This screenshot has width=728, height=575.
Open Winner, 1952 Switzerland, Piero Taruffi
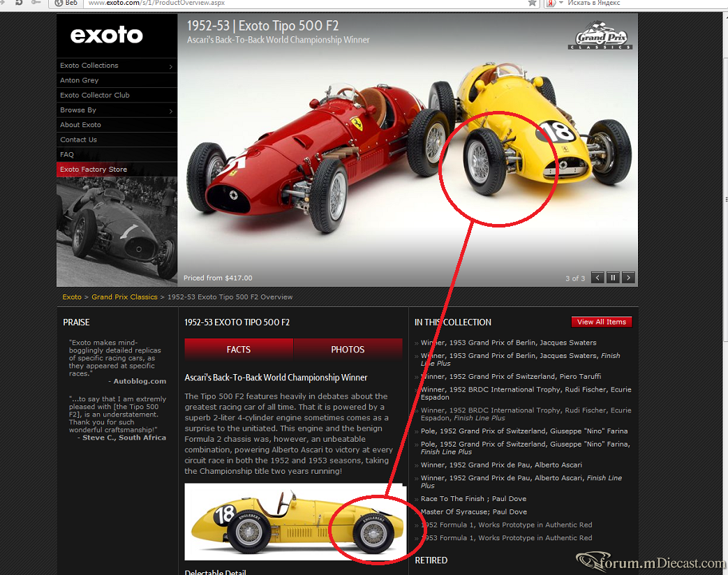511,376
